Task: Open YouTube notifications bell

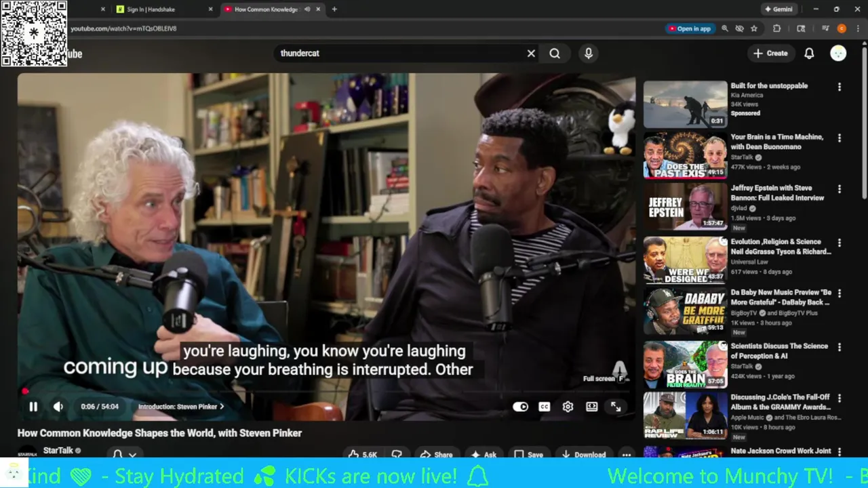Action: (809, 53)
